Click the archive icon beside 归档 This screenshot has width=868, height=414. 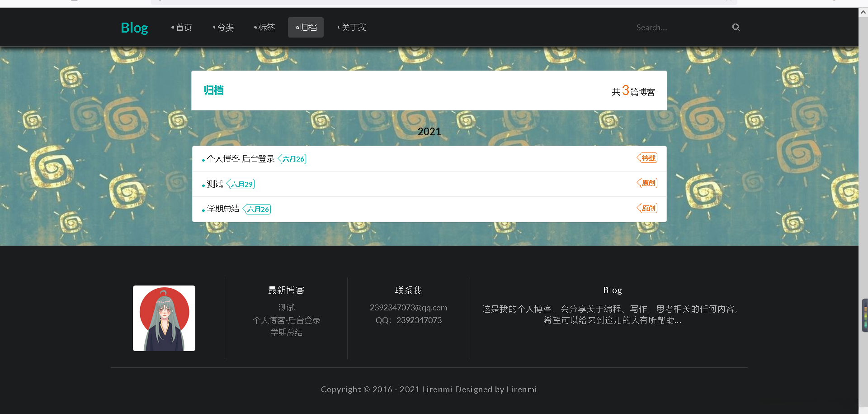[296, 27]
